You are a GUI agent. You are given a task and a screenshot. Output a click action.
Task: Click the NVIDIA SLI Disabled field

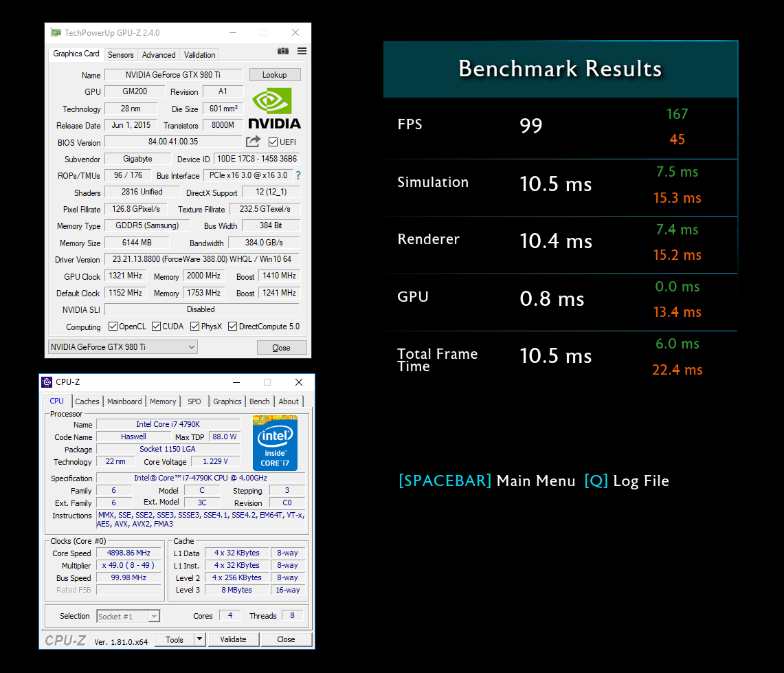tap(202, 309)
